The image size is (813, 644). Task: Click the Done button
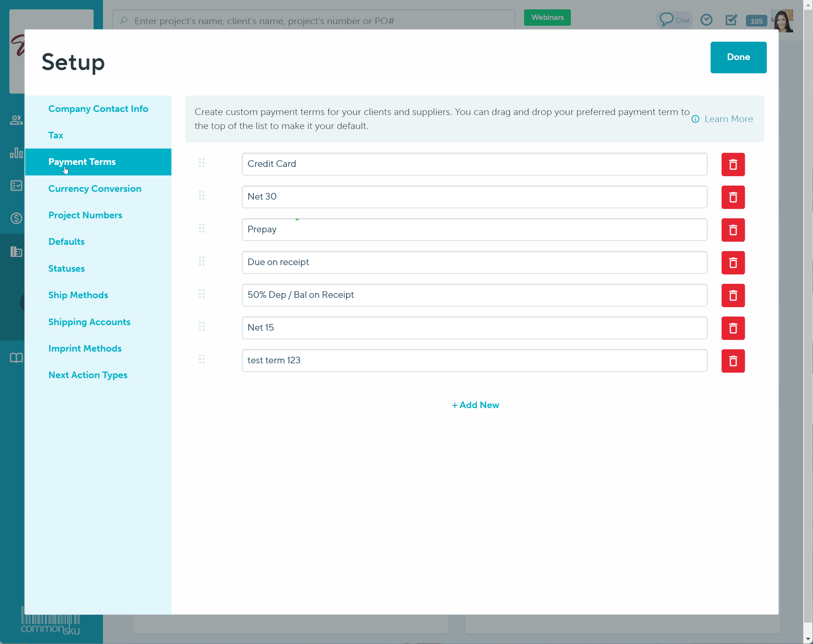click(x=738, y=57)
